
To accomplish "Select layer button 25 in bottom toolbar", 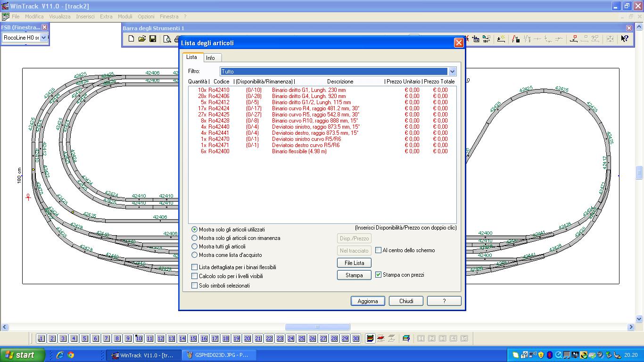I will pos(301,338).
